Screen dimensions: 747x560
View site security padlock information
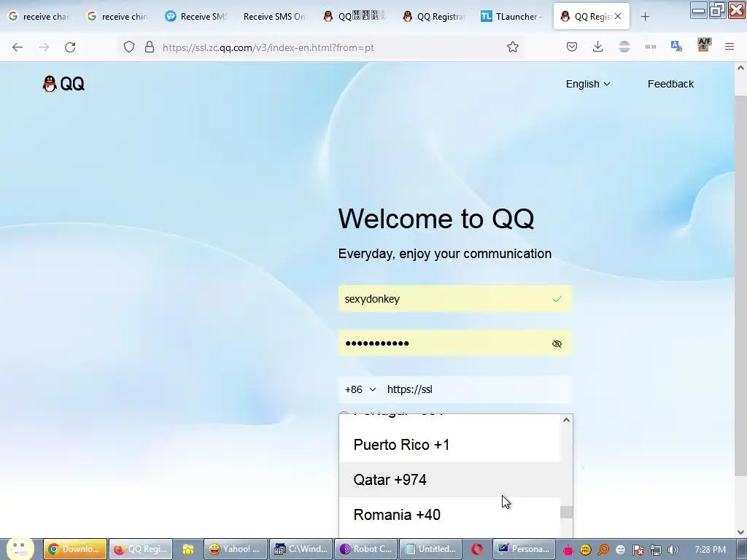[150, 47]
